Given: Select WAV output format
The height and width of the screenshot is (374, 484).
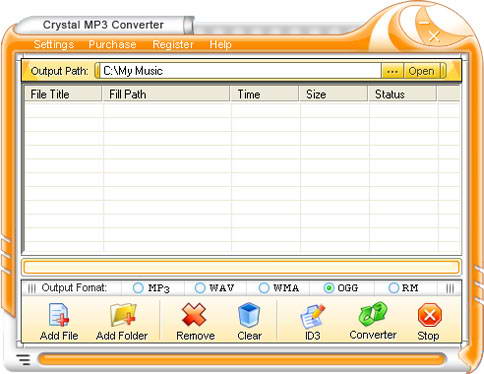Looking at the screenshot, I should [200, 288].
